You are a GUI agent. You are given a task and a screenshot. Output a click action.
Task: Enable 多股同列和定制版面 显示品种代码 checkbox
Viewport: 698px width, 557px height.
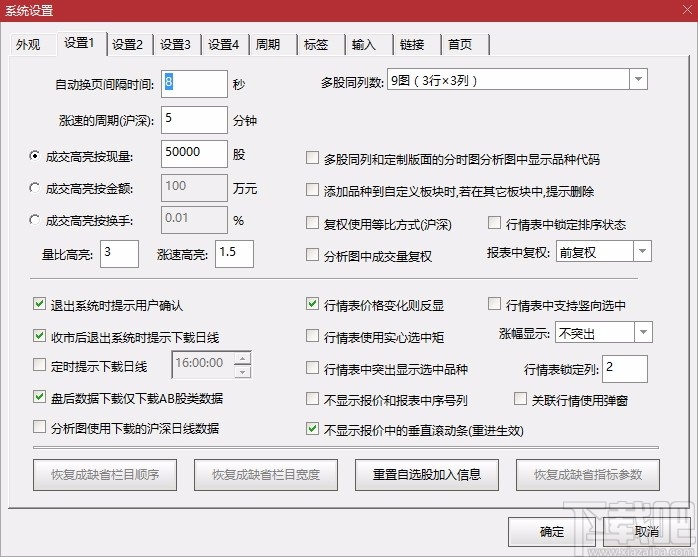tap(312, 158)
